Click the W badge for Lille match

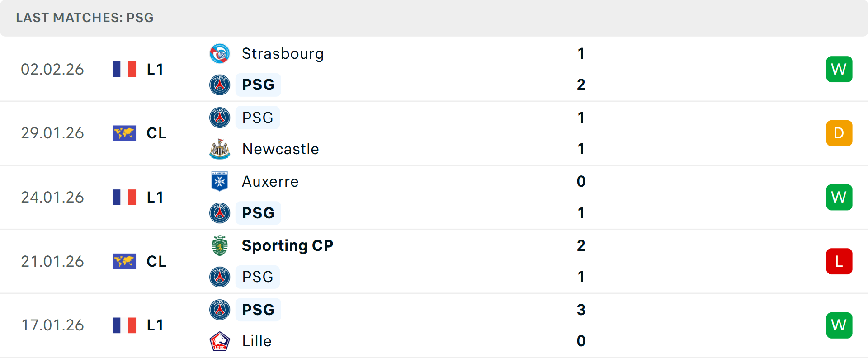click(839, 325)
